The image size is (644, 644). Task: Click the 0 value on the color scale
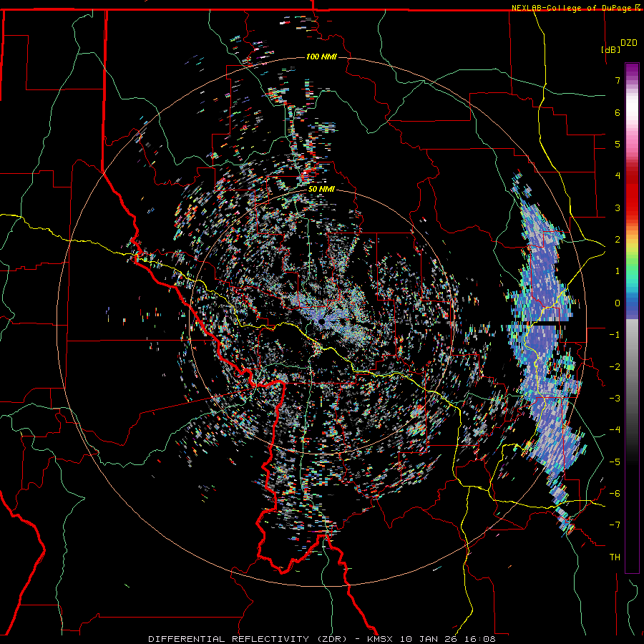pyautogui.click(x=618, y=303)
